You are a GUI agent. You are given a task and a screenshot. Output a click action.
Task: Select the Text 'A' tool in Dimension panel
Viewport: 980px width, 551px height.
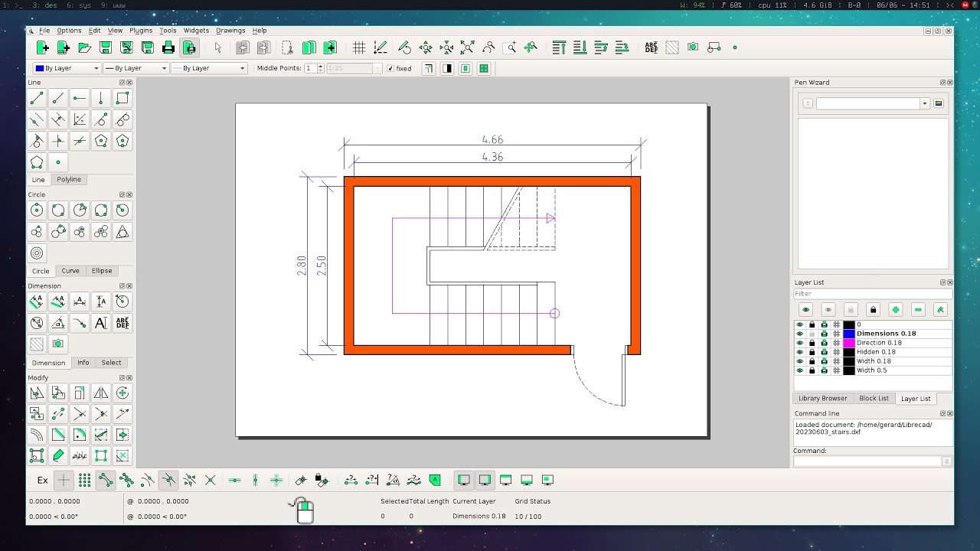[x=101, y=323]
